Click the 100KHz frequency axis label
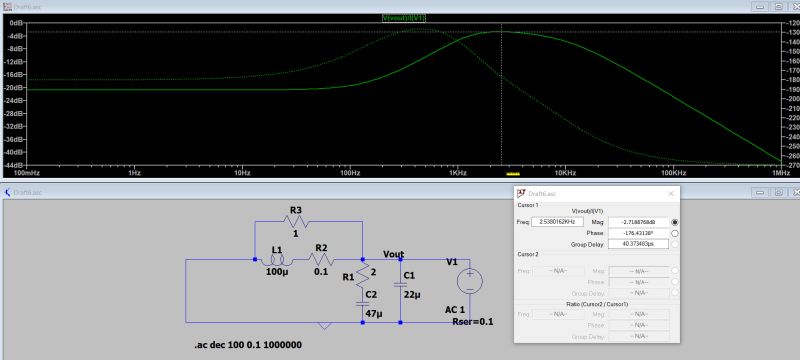Viewport: 800px width, 360px height. (673, 173)
